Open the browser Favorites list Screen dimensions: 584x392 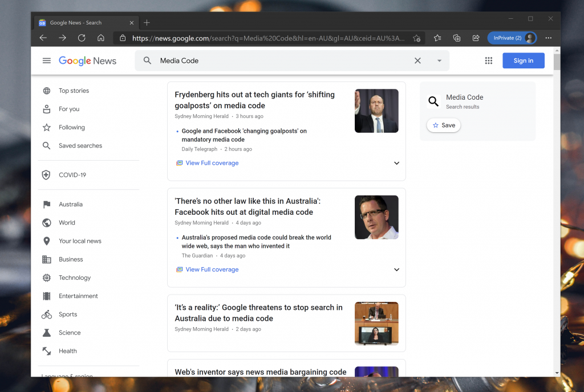[x=437, y=38]
